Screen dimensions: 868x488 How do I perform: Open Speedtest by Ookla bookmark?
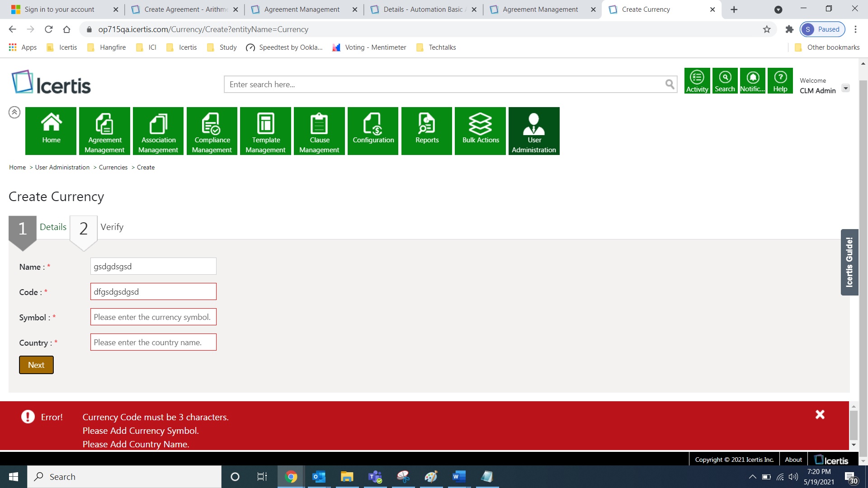(284, 47)
